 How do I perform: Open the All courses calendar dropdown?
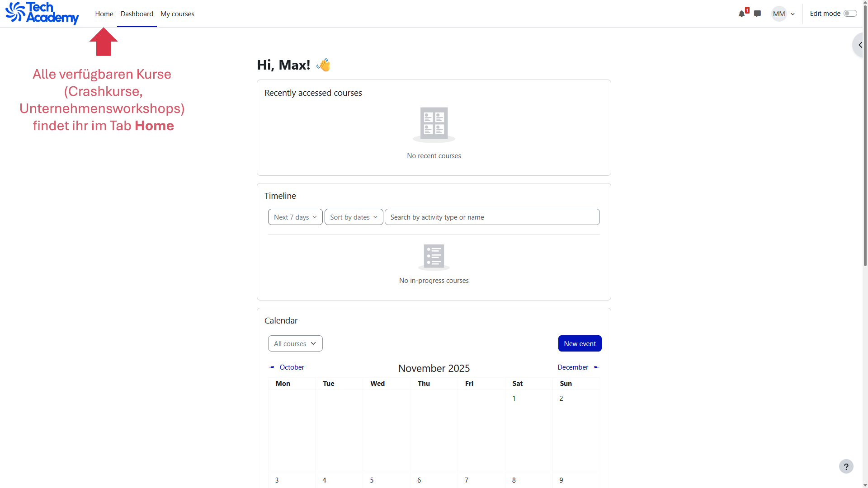(x=295, y=344)
